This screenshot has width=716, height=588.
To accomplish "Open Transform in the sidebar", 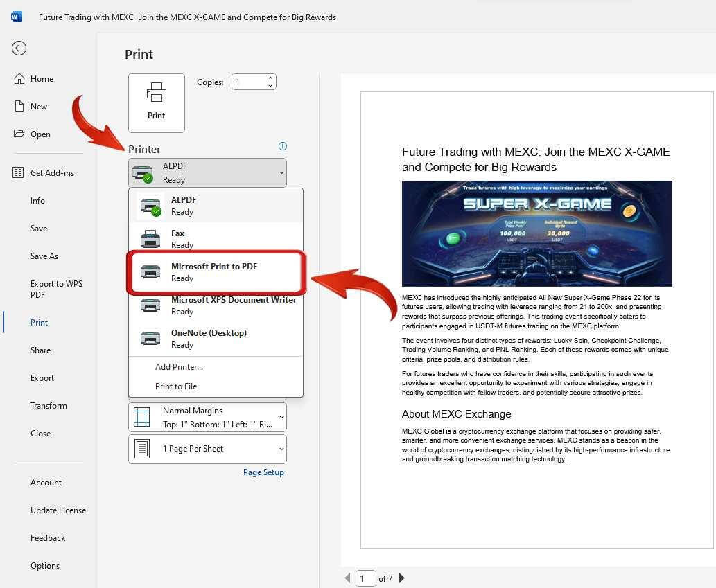I will [x=49, y=406].
